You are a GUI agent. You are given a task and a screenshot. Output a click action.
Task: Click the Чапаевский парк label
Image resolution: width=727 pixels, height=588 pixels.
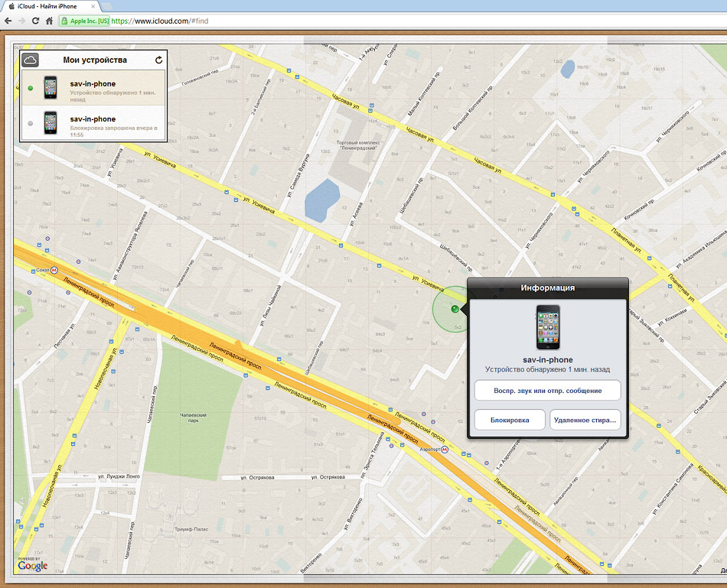[x=194, y=418]
